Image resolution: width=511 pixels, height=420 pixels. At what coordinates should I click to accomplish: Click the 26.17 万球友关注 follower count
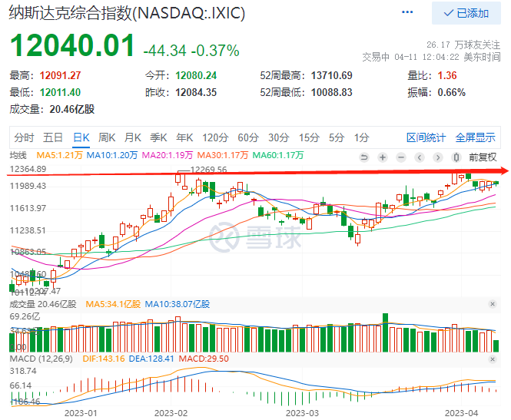tap(463, 45)
